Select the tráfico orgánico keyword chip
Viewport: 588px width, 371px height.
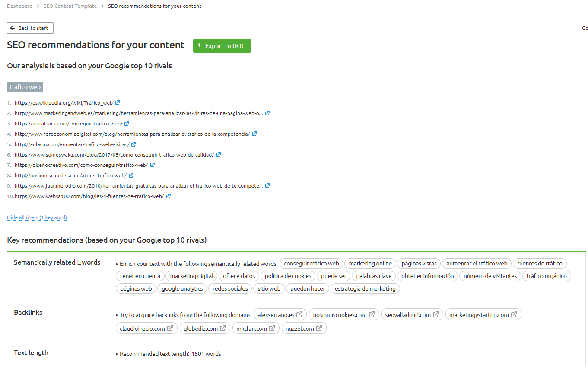tap(547, 276)
